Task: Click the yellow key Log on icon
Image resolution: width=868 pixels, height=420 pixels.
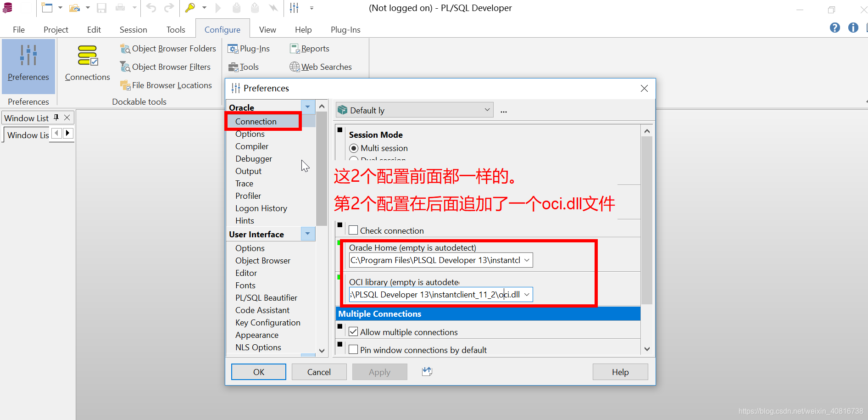Action: (190, 7)
